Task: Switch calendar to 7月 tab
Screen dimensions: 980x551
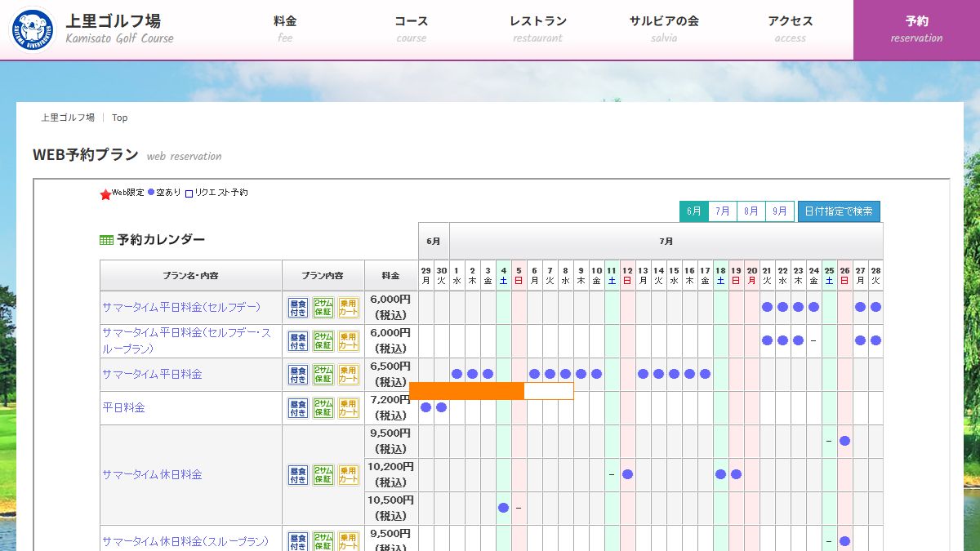Action: (723, 211)
